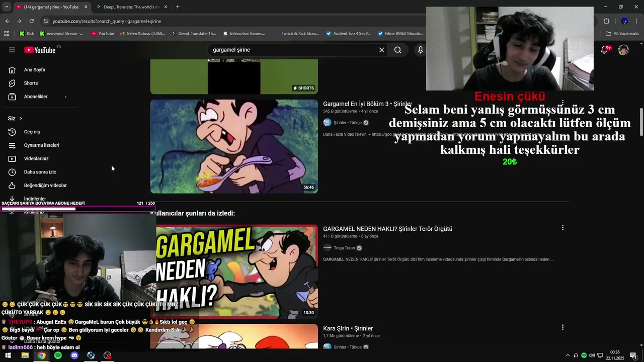Open Kara Şirin • Şirinler video title
Screen dimensions: 644x362
(348, 328)
